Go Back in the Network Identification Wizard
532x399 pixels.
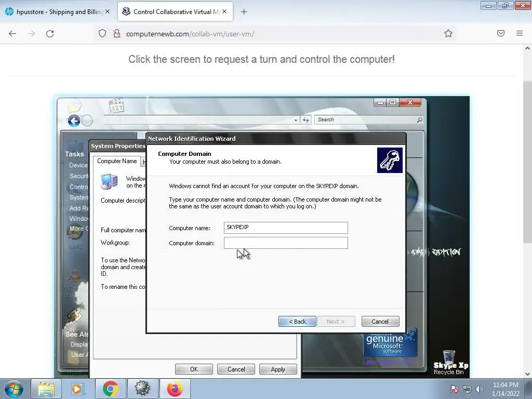297,321
